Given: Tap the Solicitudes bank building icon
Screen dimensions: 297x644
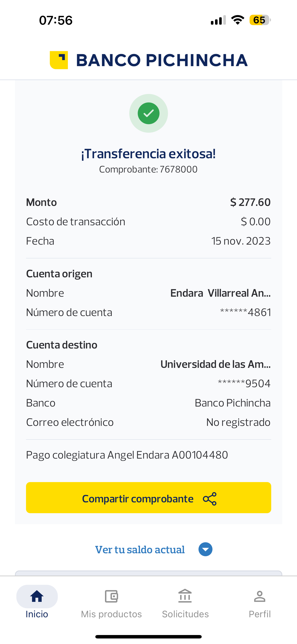Looking at the screenshot, I should click(185, 596).
